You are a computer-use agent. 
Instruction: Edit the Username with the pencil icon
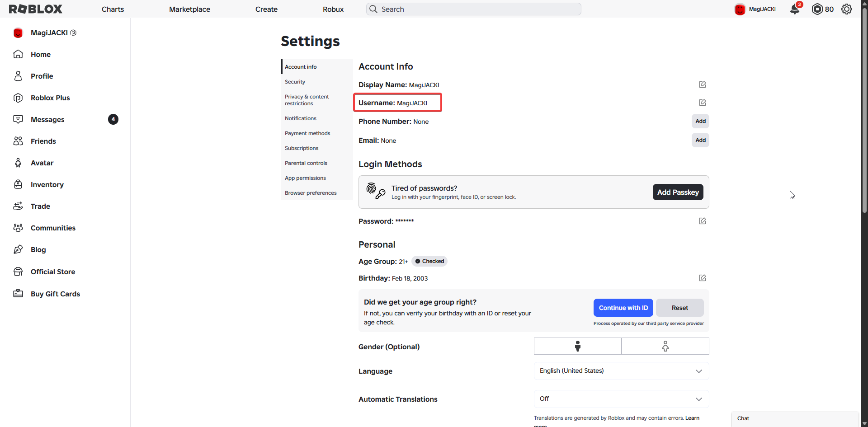(x=703, y=103)
